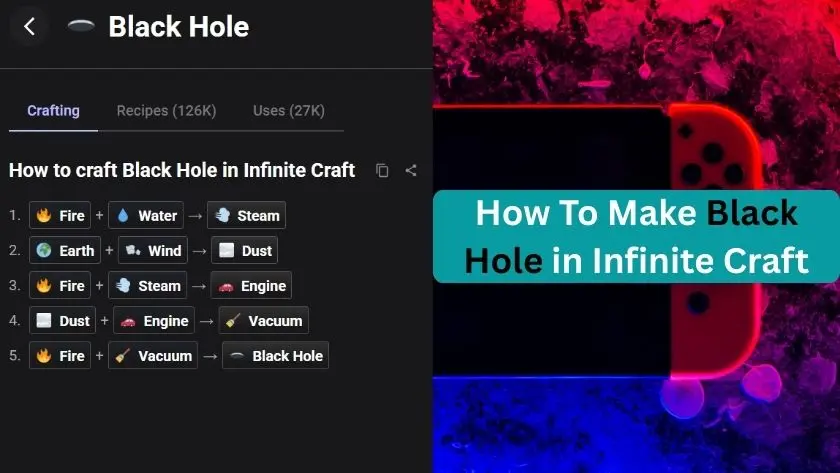This screenshot has height=473, width=840.
Task: Select the Wind element in step 2
Action: point(153,250)
